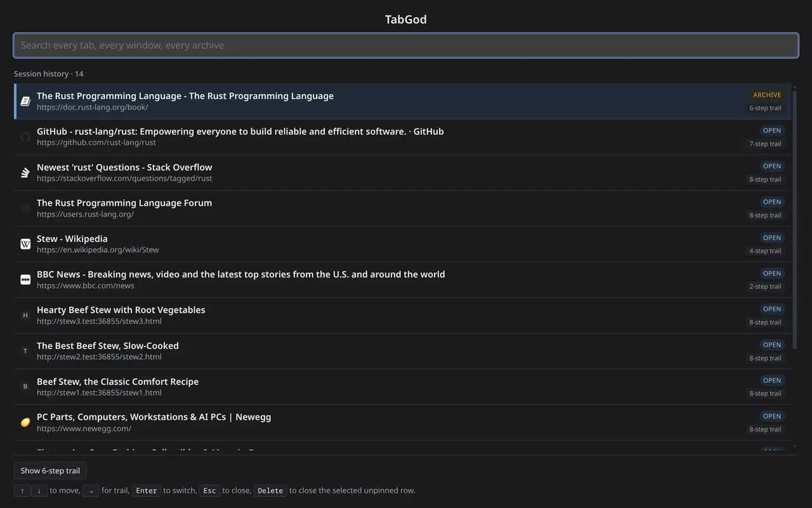The image size is (812, 508).
Task: Select the GitHub rust-lang/rust row title
Action: [240, 131]
